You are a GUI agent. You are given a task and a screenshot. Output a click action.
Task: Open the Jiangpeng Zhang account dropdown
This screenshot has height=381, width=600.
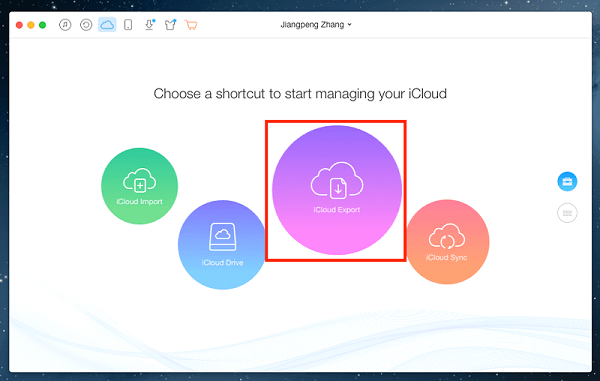point(316,25)
